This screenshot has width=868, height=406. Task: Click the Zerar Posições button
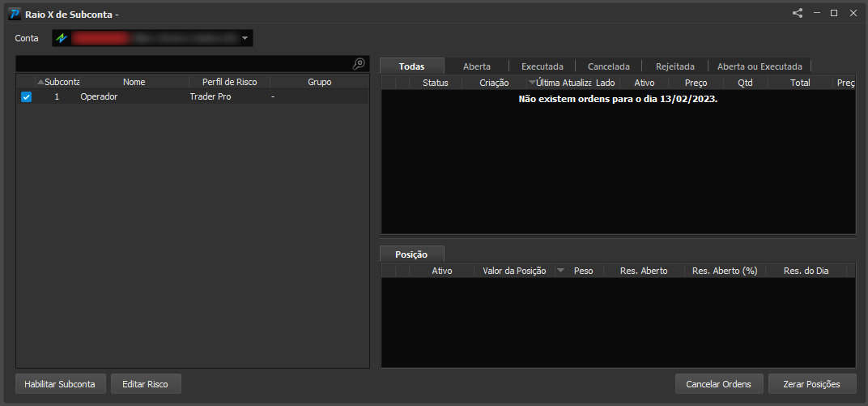[812, 384]
